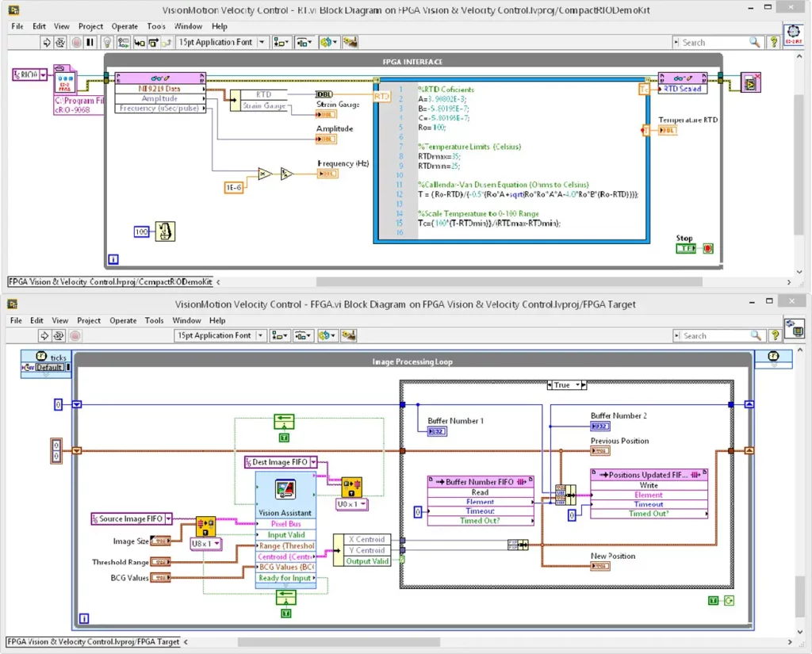Click Abort Execution in FPGA.vi toolbar
Image resolution: width=812 pixels, height=654 pixels.
pos(75,336)
